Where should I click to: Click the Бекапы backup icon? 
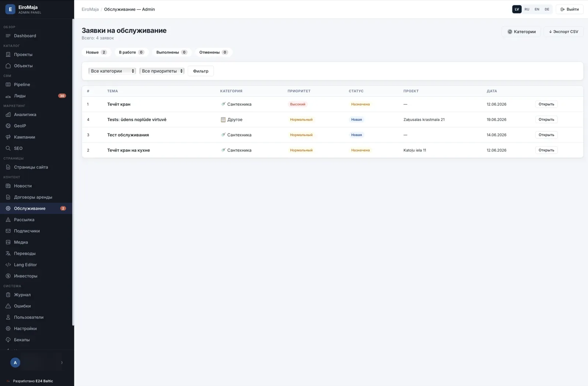8,340
